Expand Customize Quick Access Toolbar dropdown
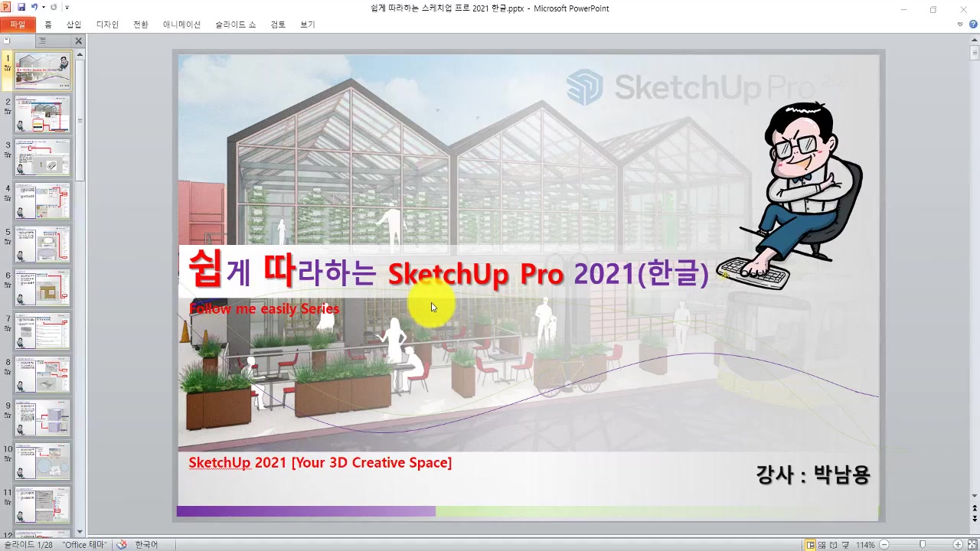Screen dimensions: 980x551 coord(67,8)
